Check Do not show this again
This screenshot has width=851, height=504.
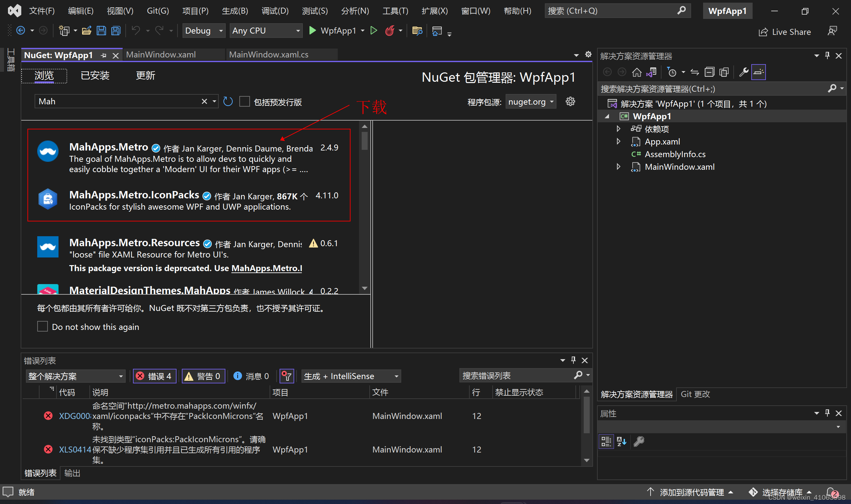tap(42, 326)
